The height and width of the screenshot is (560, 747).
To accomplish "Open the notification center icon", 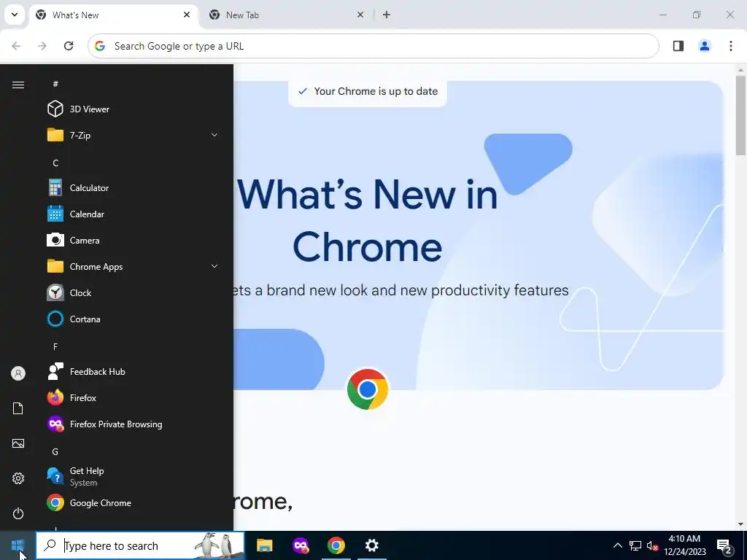I will 724,546.
